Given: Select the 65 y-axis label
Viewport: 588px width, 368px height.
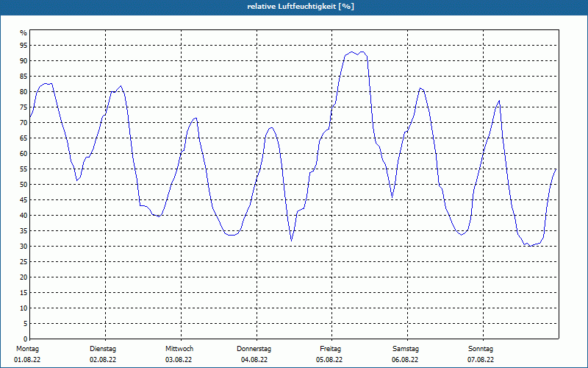Looking at the screenshot, I should [24, 138].
